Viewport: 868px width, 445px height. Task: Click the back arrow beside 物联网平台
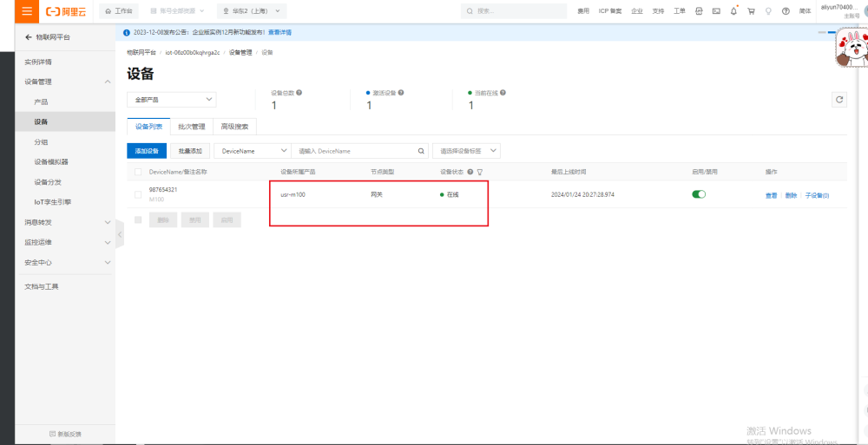29,37
